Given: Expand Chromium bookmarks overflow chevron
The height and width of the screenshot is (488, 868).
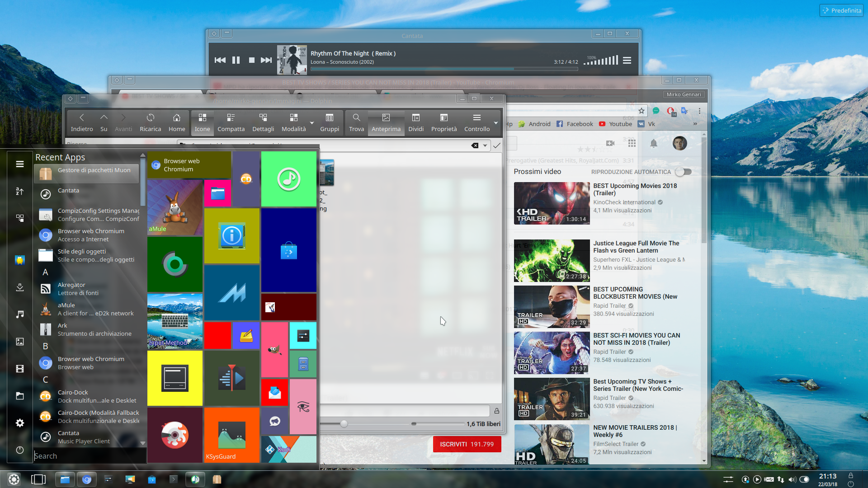Looking at the screenshot, I should click(695, 124).
